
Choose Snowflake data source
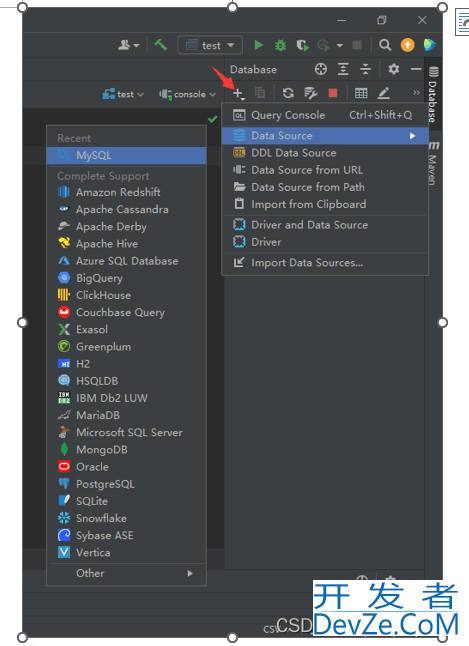(x=127, y=518)
